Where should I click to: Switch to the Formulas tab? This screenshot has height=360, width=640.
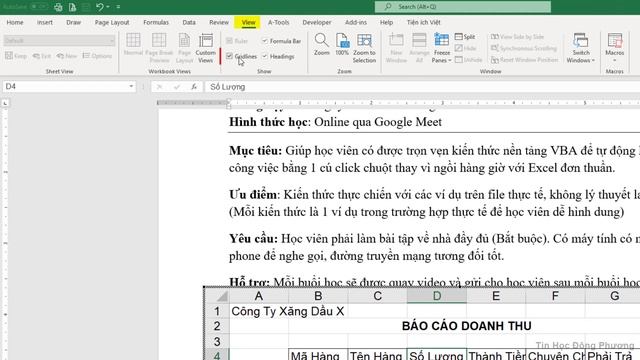click(156, 22)
